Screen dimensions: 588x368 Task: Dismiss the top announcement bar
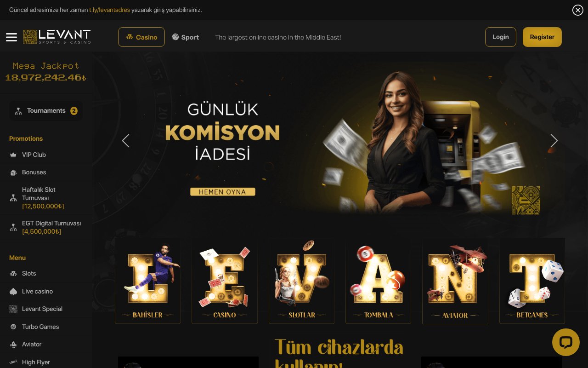pos(578,10)
